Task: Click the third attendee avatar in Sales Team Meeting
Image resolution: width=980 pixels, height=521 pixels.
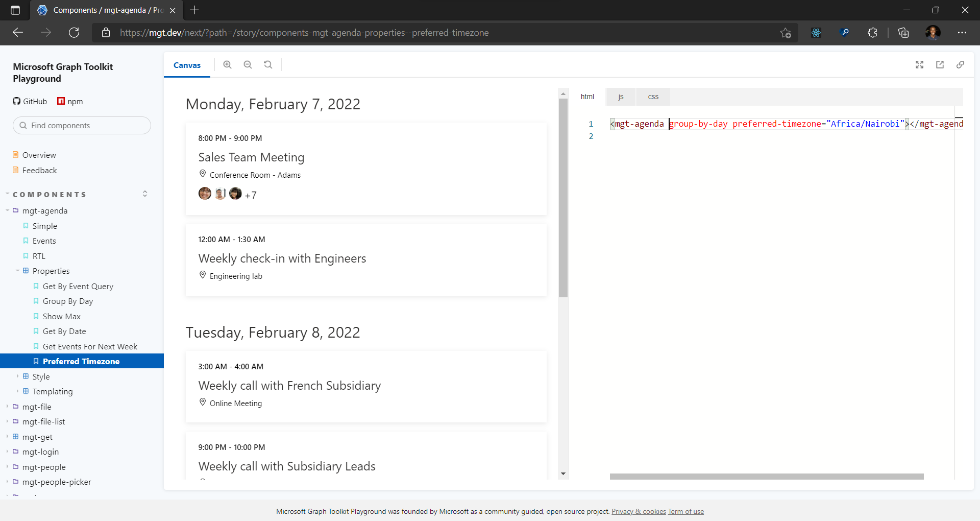Action: coord(235,194)
